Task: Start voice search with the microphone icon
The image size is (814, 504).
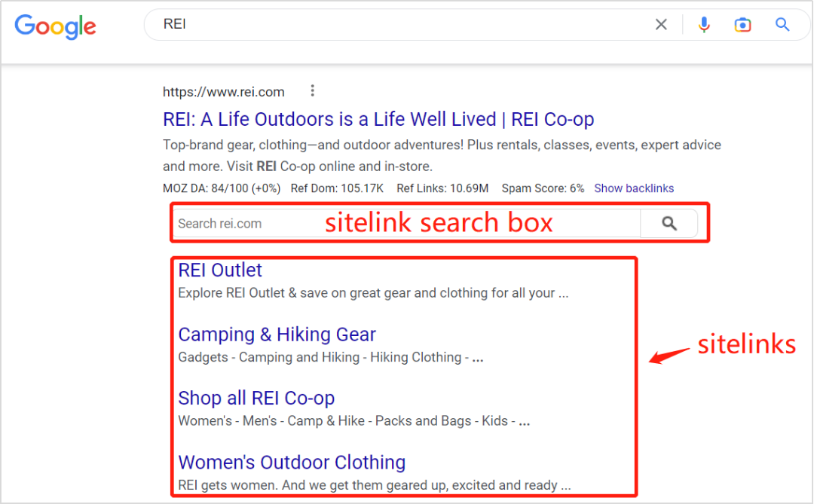Action: [x=704, y=25]
